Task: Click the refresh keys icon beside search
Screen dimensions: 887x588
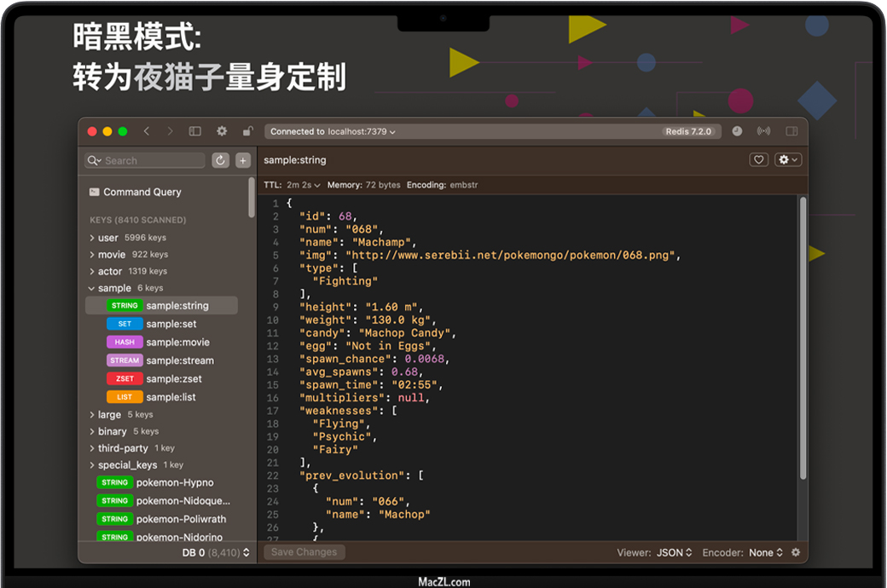Action: click(220, 160)
